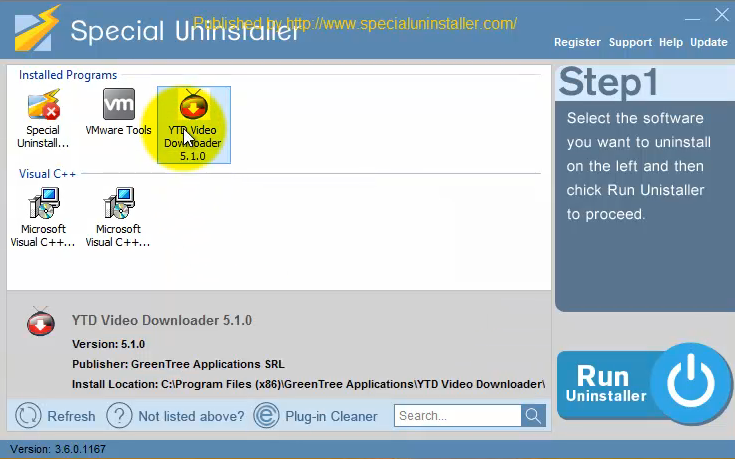Select YTD Video Downloader 5.1.0 in list
Viewport: 735px width, 459px height.
(194, 125)
